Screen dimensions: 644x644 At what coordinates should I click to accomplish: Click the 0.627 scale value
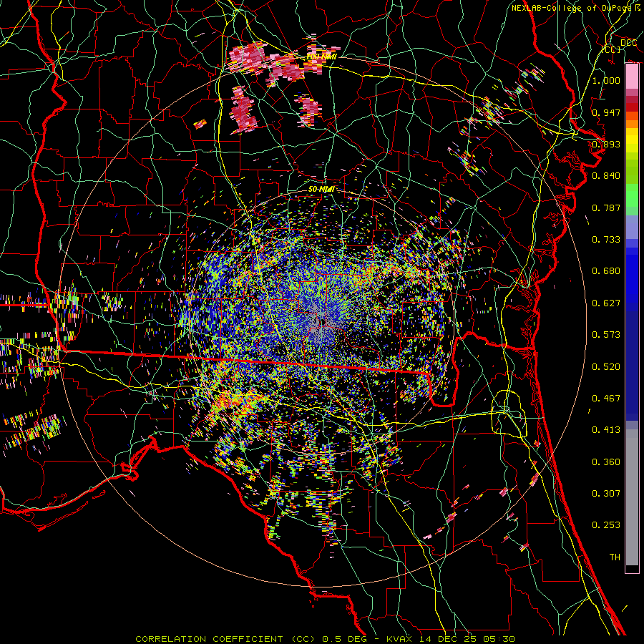[606, 303]
